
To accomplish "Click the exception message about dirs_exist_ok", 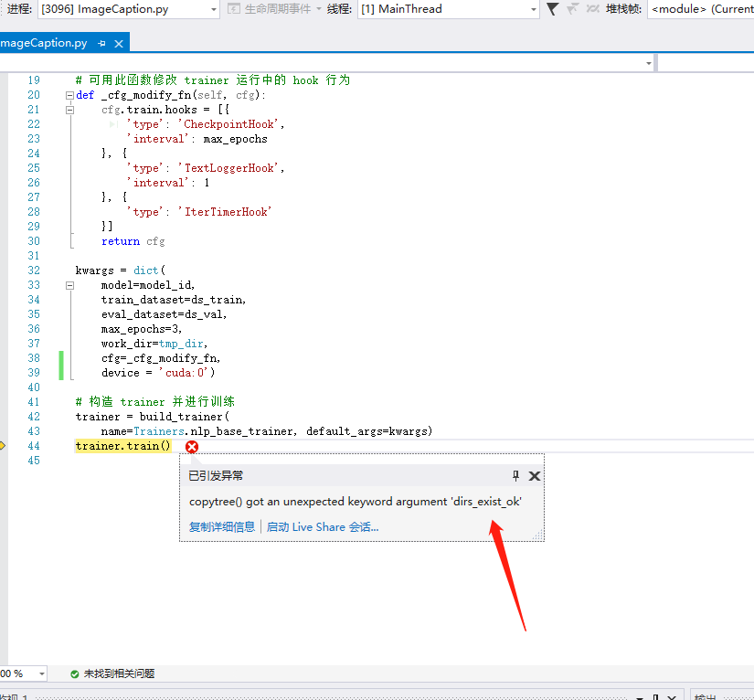I will coord(356,502).
